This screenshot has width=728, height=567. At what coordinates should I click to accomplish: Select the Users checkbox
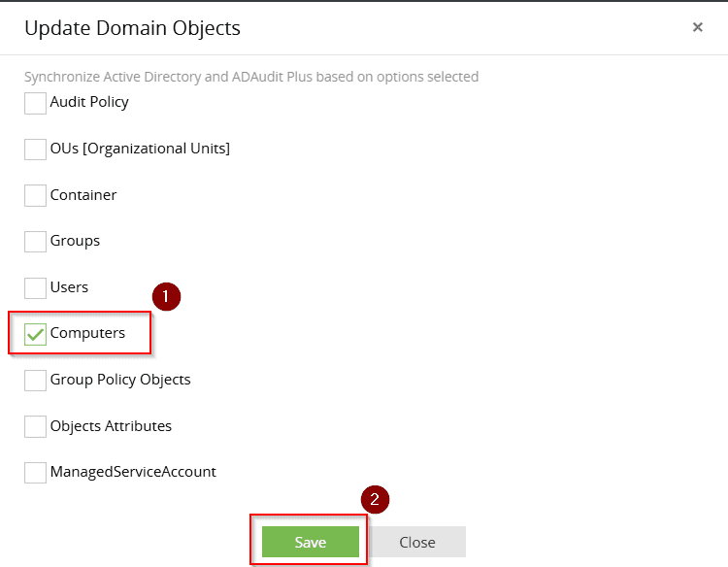pos(35,287)
